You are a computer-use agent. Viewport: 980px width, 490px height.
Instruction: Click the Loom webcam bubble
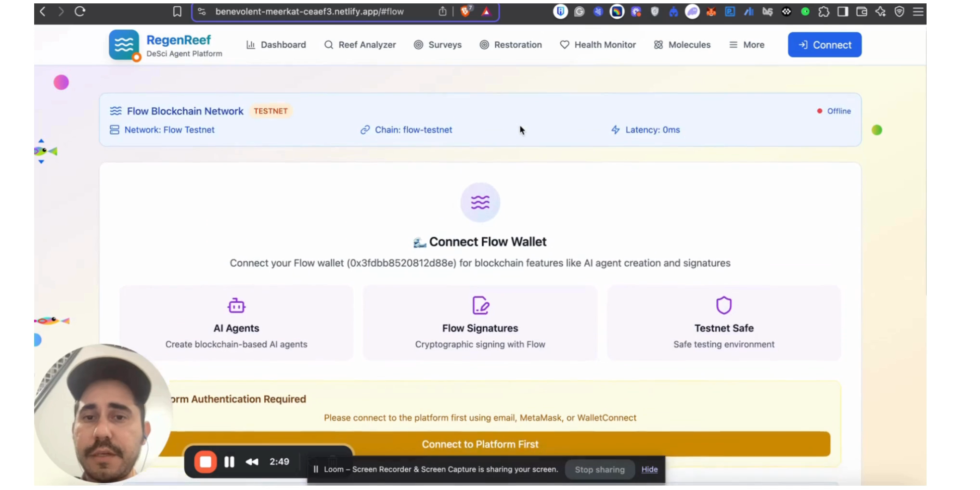click(x=103, y=413)
